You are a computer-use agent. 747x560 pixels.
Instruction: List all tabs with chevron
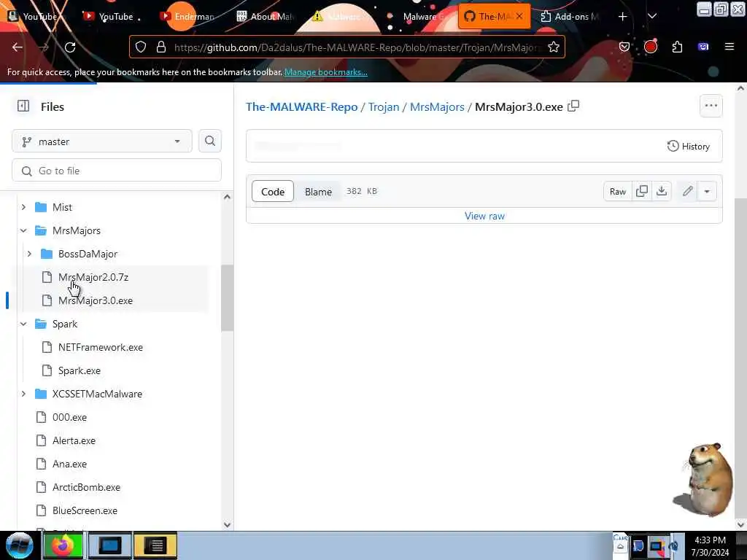click(652, 17)
